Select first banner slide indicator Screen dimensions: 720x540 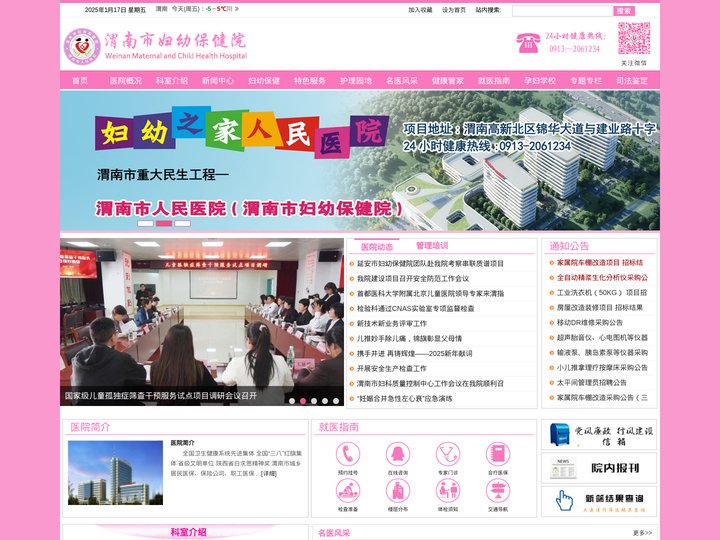pyautogui.click(x=146, y=223)
